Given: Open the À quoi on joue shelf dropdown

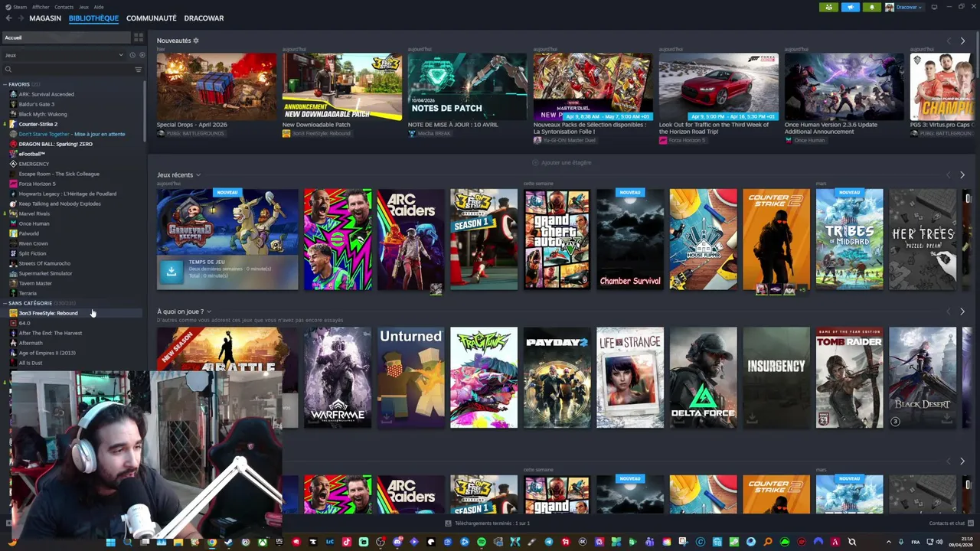Looking at the screenshot, I should [208, 311].
